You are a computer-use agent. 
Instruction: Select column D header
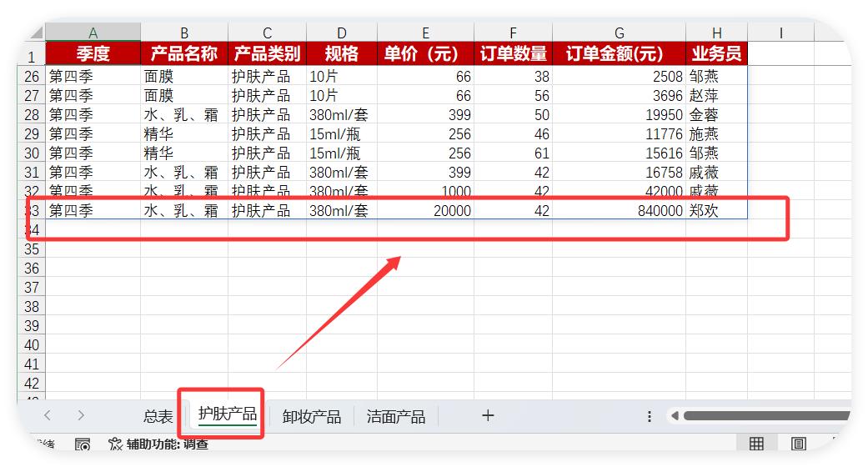tap(342, 33)
